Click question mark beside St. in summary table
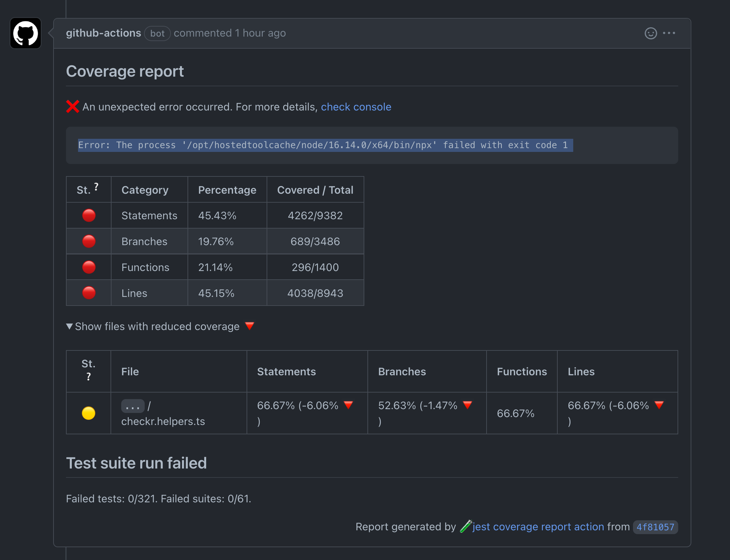Screen dimensions: 730x560 point(96,187)
